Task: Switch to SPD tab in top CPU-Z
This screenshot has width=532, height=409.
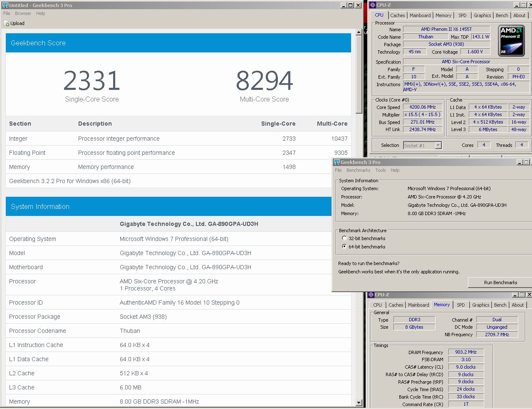Action: pyautogui.click(x=462, y=15)
